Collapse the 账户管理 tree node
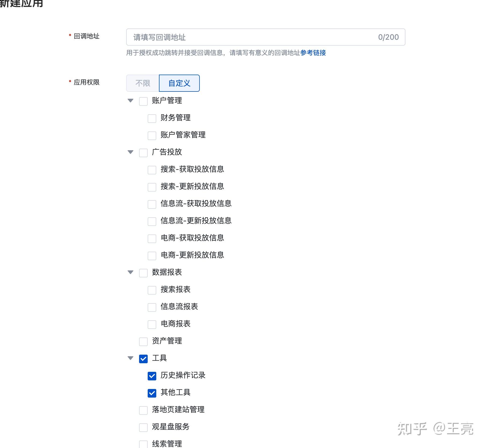This screenshot has width=486, height=448. click(130, 101)
